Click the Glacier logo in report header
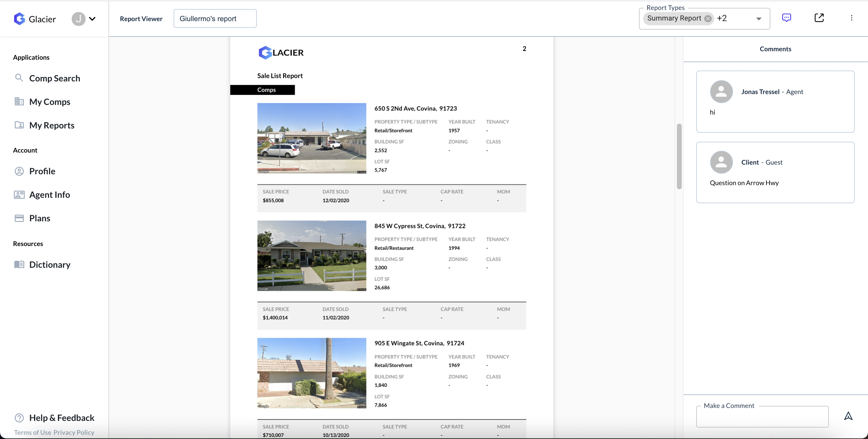868x439 pixels. tap(281, 52)
